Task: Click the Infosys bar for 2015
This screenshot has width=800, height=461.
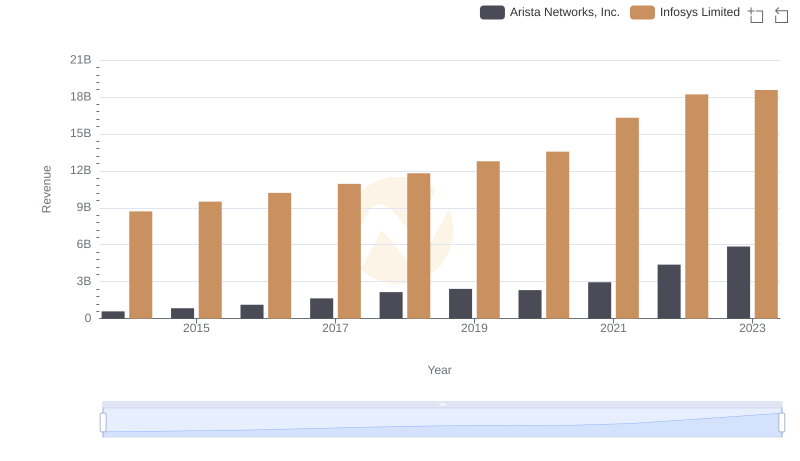Action: tap(210, 260)
